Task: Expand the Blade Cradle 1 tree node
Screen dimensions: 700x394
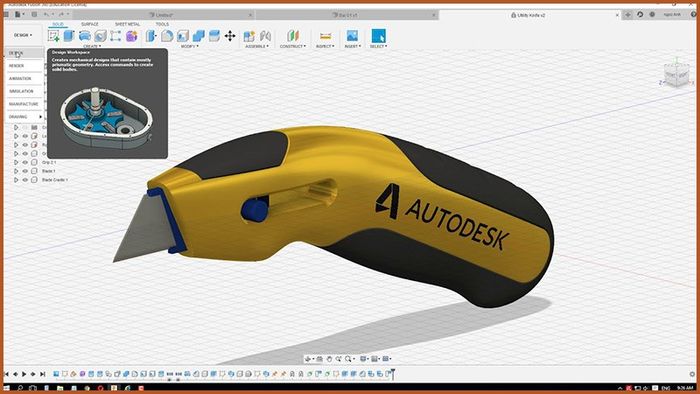Action: (x=16, y=180)
